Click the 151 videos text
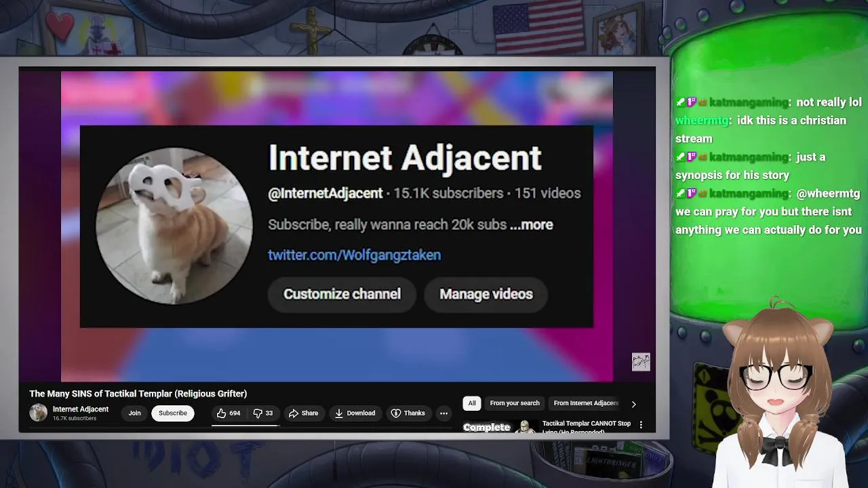Screen dimensions: 868x488 [x=547, y=194]
